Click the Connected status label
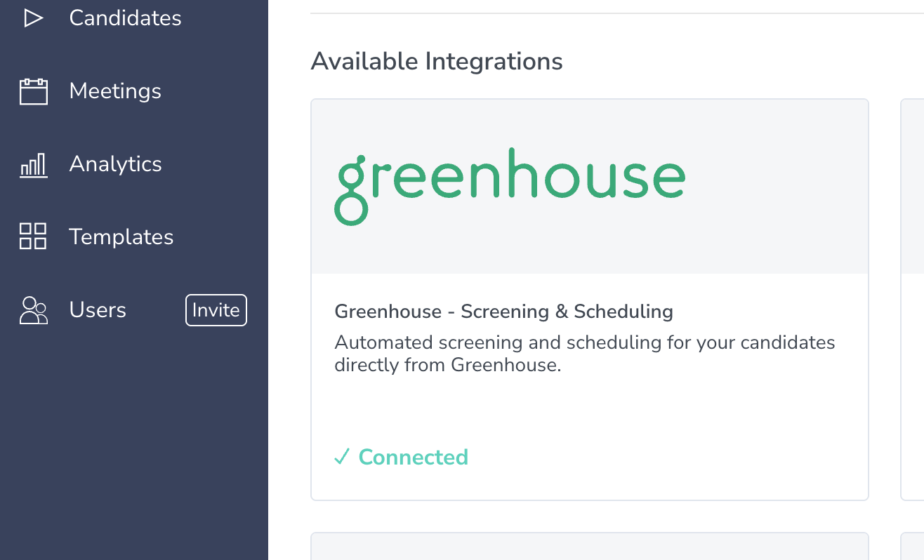 point(413,458)
